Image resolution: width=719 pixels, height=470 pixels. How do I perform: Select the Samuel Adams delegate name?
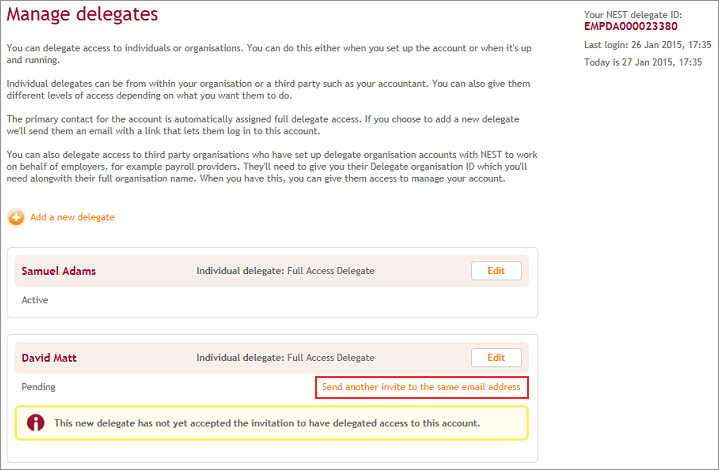point(59,271)
